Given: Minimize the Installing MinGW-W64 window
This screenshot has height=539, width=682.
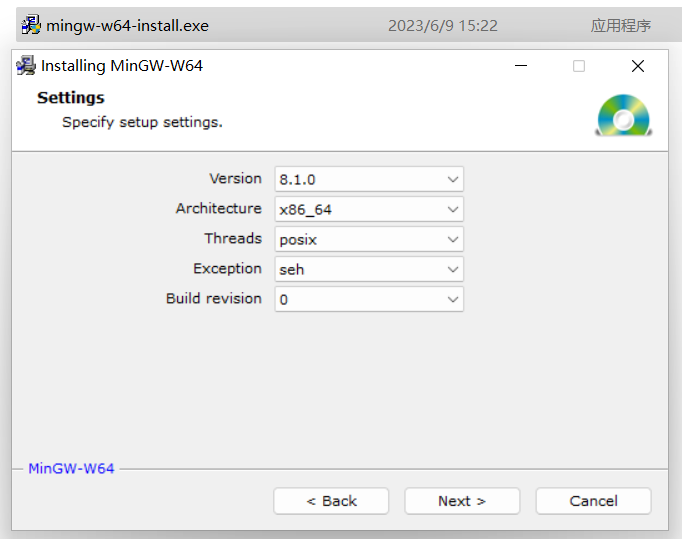Looking at the screenshot, I should click(x=521, y=66).
